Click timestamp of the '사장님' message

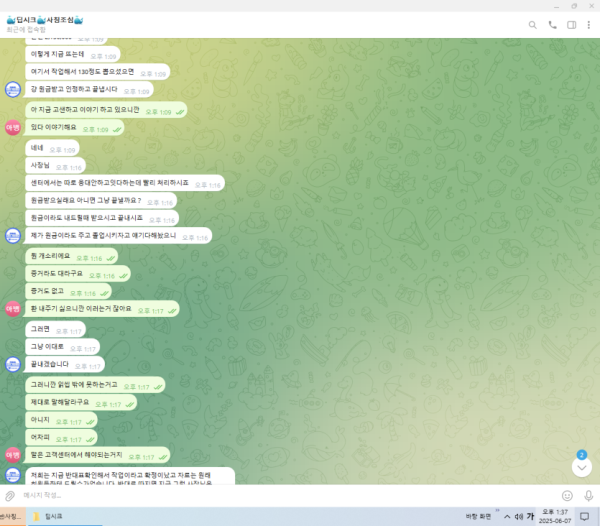(x=68, y=168)
